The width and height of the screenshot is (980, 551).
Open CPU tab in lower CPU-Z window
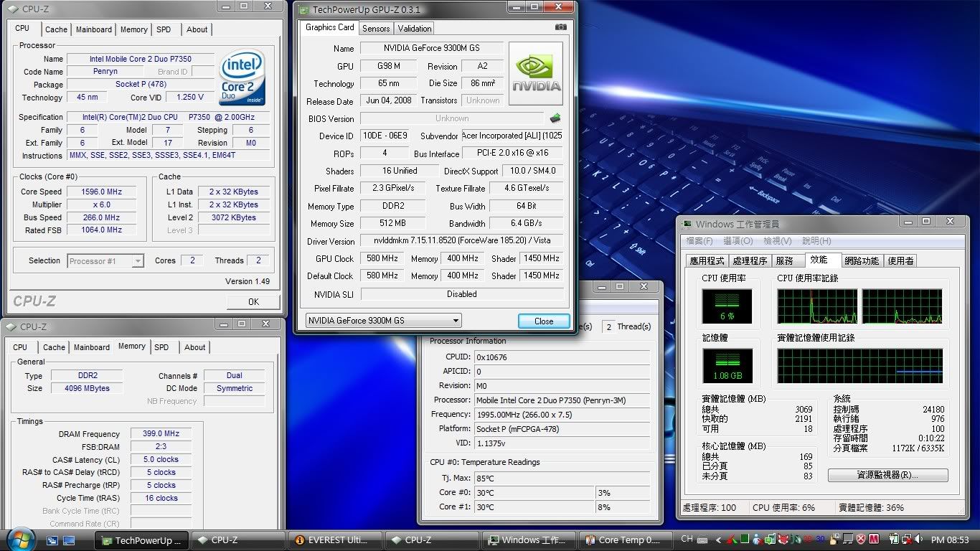pyautogui.click(x=21, y=347)
